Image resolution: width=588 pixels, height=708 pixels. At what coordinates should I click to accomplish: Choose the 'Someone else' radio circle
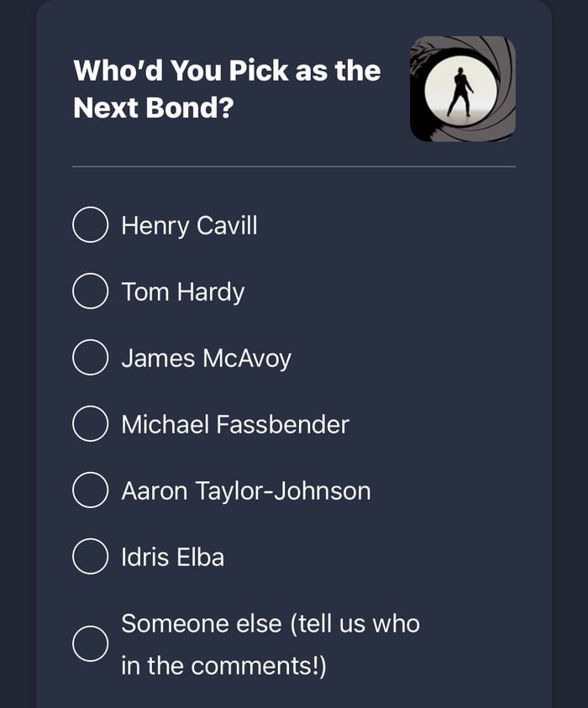[x=90, y=644]
